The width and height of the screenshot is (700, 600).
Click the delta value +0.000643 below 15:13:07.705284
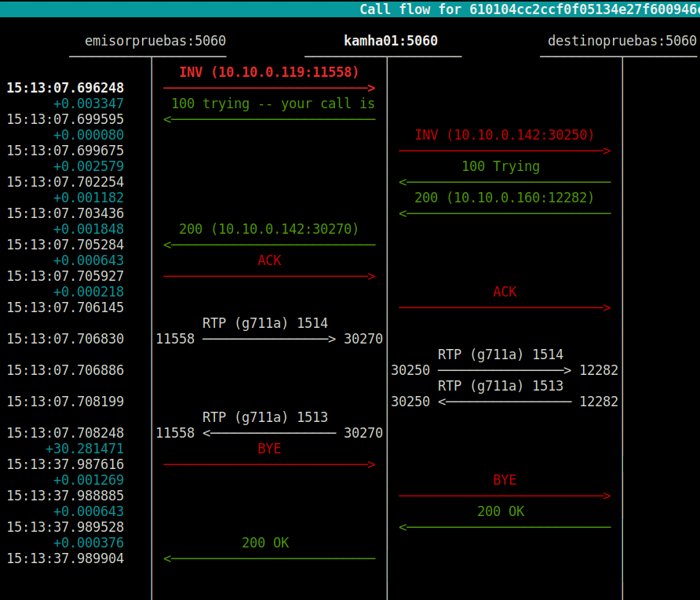(89, 260)
